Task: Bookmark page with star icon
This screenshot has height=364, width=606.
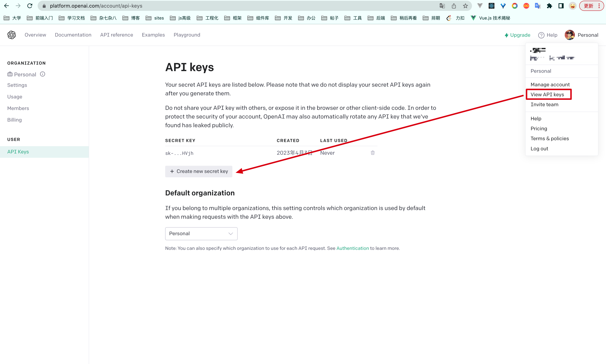Action: pos(465,6)
